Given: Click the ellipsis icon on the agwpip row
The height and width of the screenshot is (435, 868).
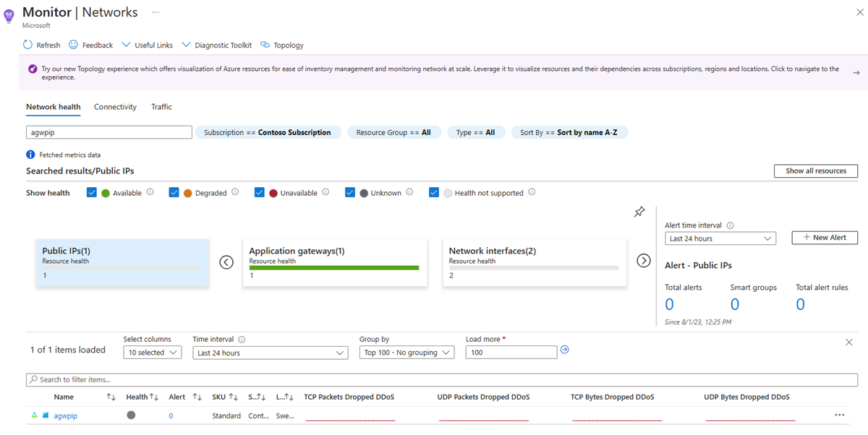Looking at the screenshot, I should tap(839, 414).
